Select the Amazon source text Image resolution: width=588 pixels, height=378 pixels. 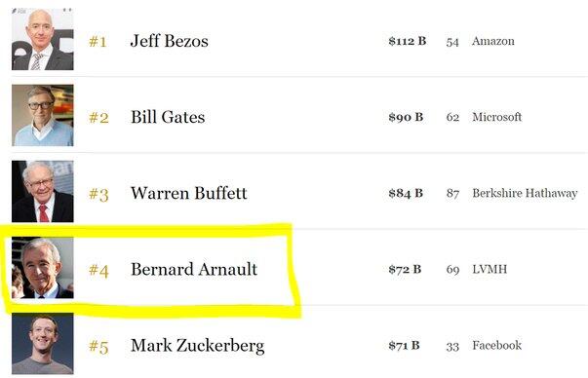tap(493, 41)
